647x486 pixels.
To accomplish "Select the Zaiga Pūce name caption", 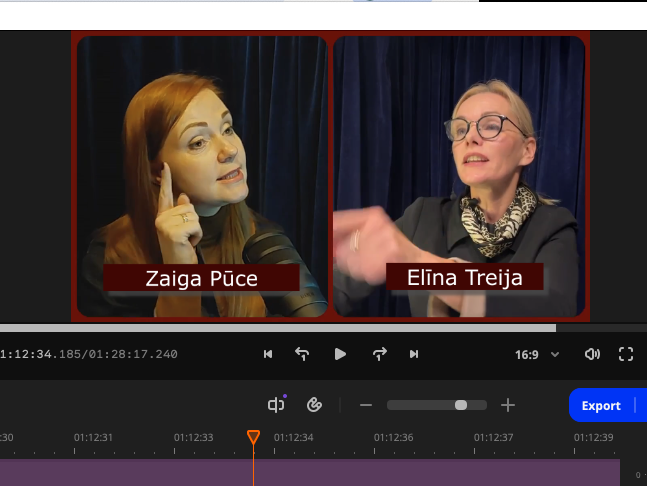I will (201, 278).
